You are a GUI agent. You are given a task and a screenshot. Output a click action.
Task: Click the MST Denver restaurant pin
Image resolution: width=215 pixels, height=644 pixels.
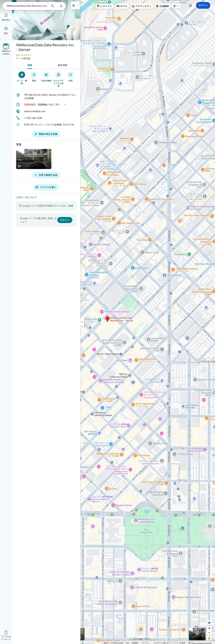coord(131,184)
